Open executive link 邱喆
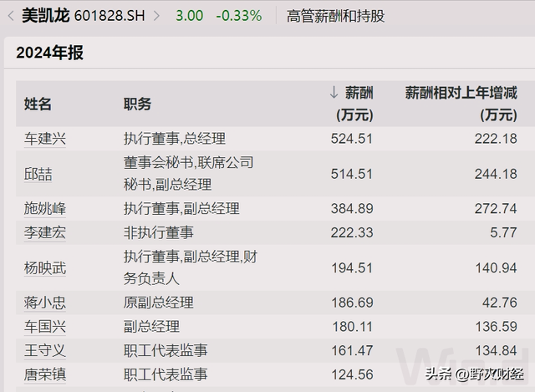 click(x=38, y=174)
